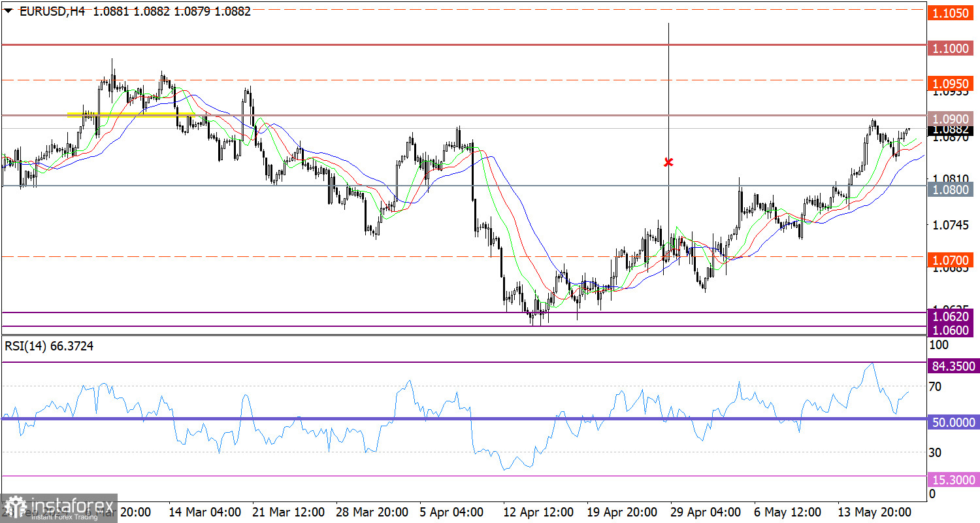Image resolution: width=980 pixels, height=523 pixels.
Task: Open the chart menu arrow beside EURUSD,H4
Action: point(8,11)
